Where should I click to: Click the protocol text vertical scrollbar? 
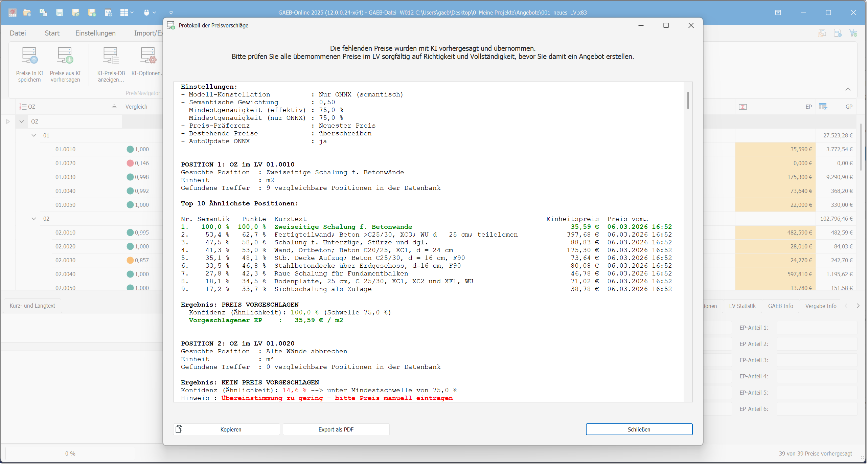pyautogui.click(x=688, y=101)
